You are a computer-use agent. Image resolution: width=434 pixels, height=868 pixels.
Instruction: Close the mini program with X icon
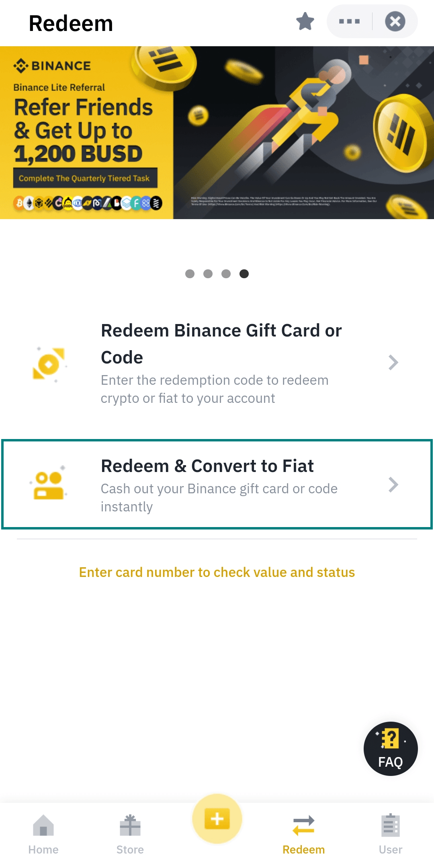click(x=395, y=21)
